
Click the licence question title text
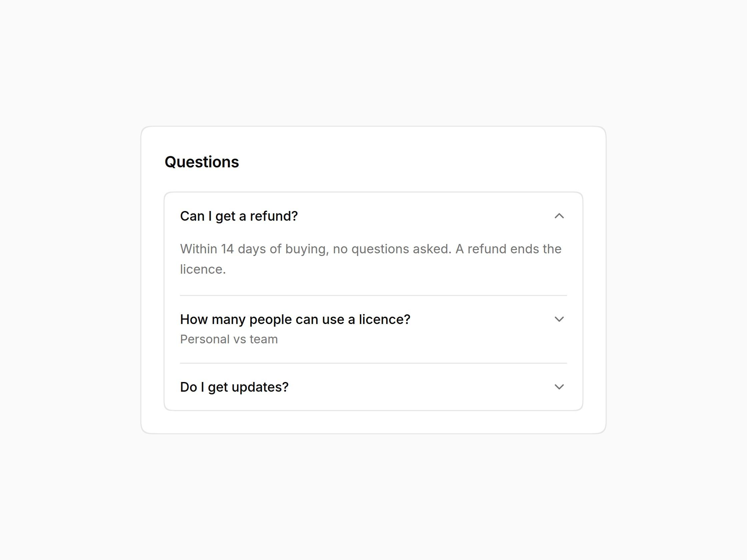[x=295, y=319]
